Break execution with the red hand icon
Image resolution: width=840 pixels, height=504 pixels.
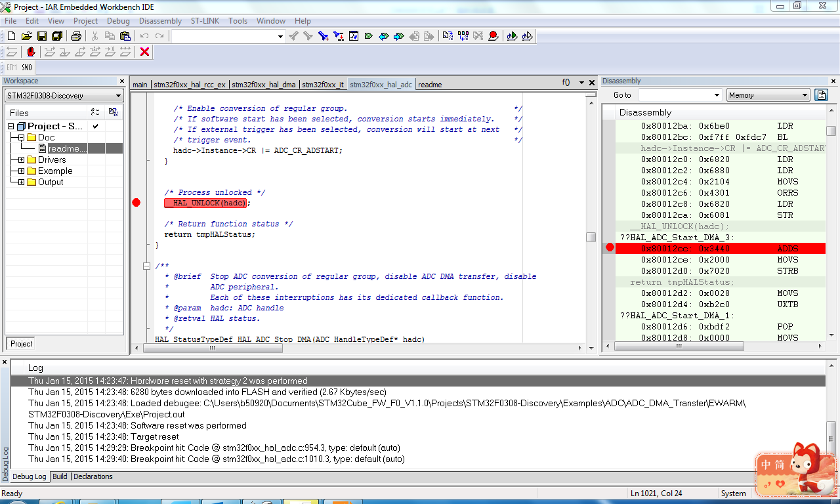click(x=31, y=52)
